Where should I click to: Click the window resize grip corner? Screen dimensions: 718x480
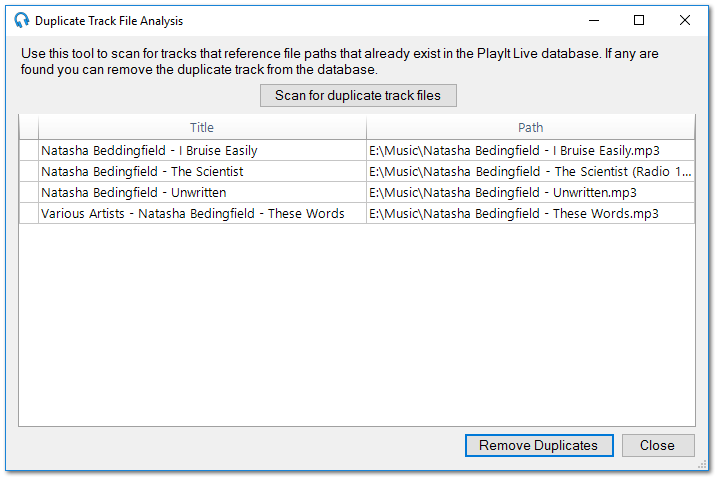(702, 464)
